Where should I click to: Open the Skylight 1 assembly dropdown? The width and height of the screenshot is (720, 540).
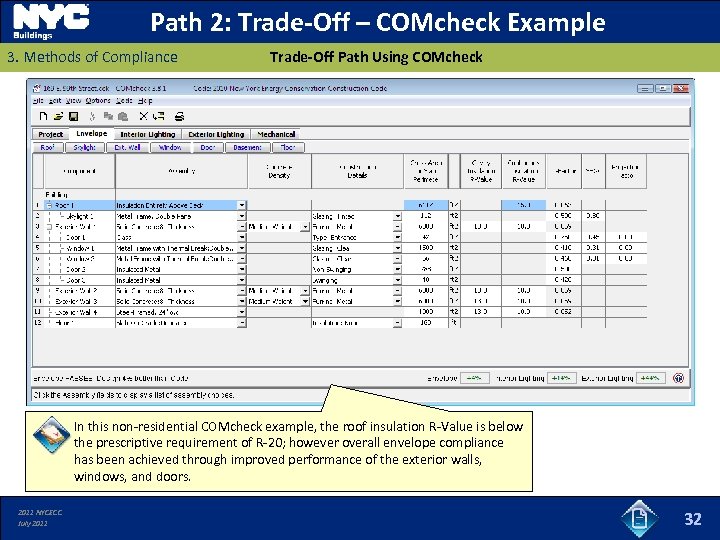[242, 216]
